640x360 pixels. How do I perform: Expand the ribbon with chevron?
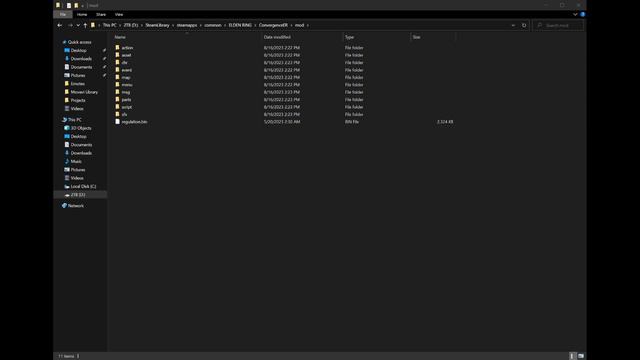pos(575,14)
